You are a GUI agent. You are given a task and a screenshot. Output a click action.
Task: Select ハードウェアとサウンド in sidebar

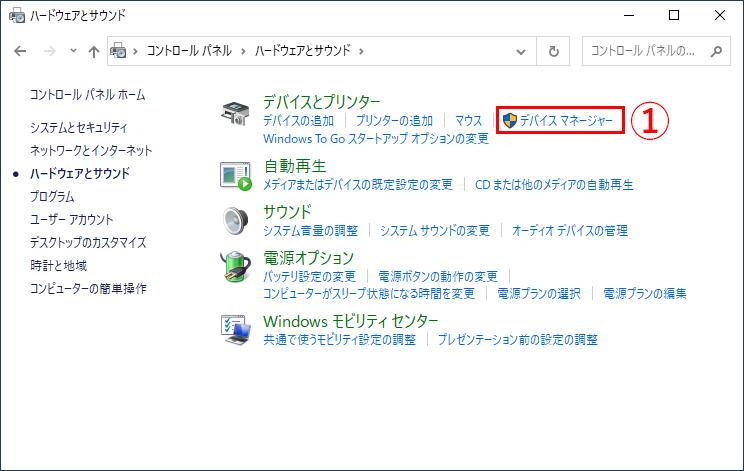(x=80, y=174)
